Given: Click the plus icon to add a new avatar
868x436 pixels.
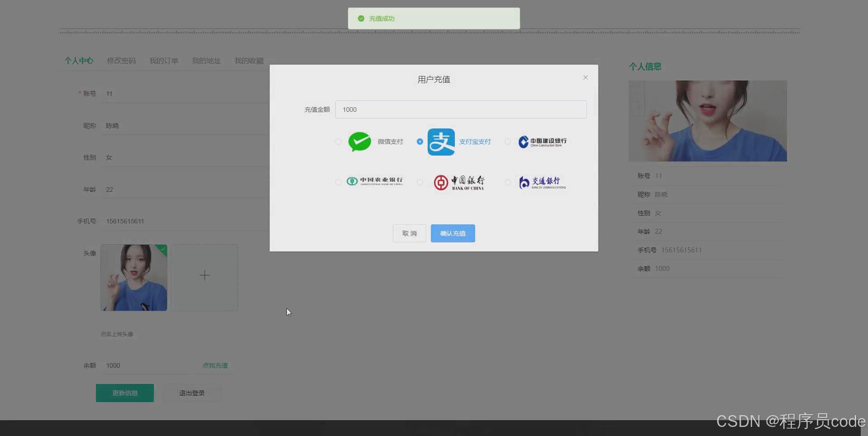Looking at the screenshot, I should [205, 275].
